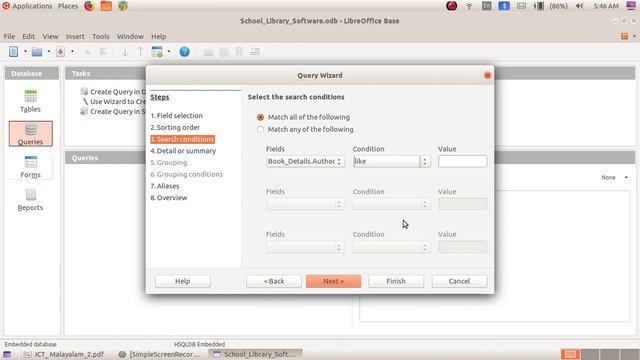The width and height of the screenshot is (640, 360).
Task: Select the Queries section icon
Action: click(30, 133)
